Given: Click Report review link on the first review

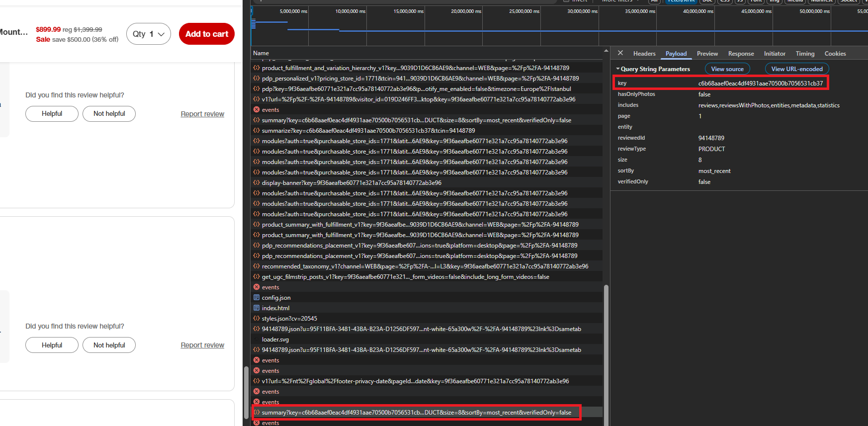Looking at the screenshot, I should point(202,114).
